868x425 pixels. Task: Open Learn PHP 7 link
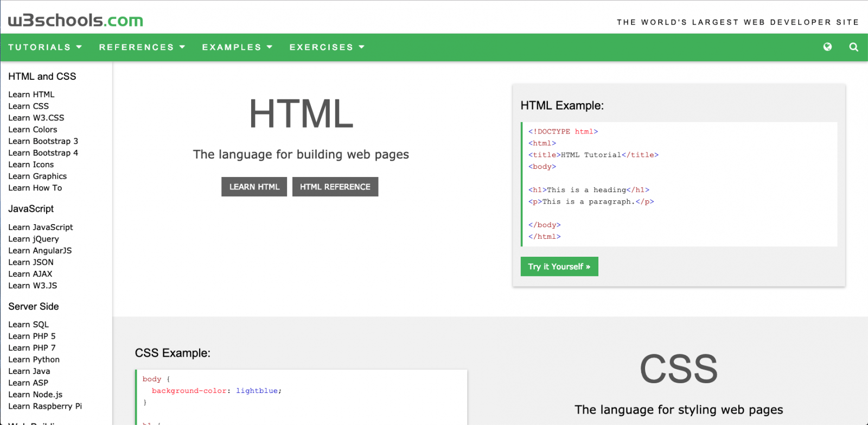32,348
